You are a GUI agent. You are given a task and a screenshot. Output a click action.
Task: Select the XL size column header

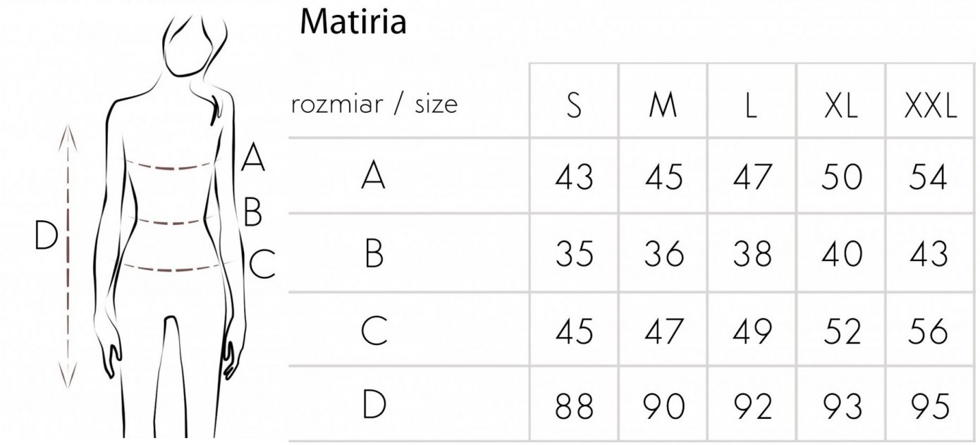coord(840,106)
